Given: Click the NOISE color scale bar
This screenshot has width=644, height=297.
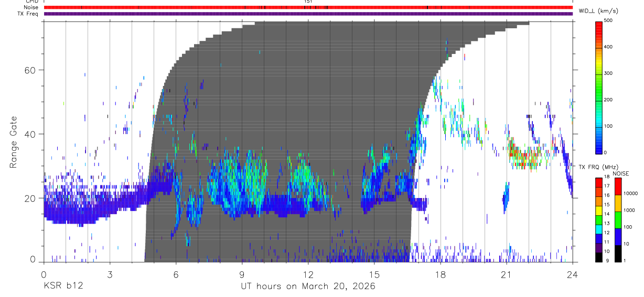Looking at the screenshot, I should tap(618, 219).
